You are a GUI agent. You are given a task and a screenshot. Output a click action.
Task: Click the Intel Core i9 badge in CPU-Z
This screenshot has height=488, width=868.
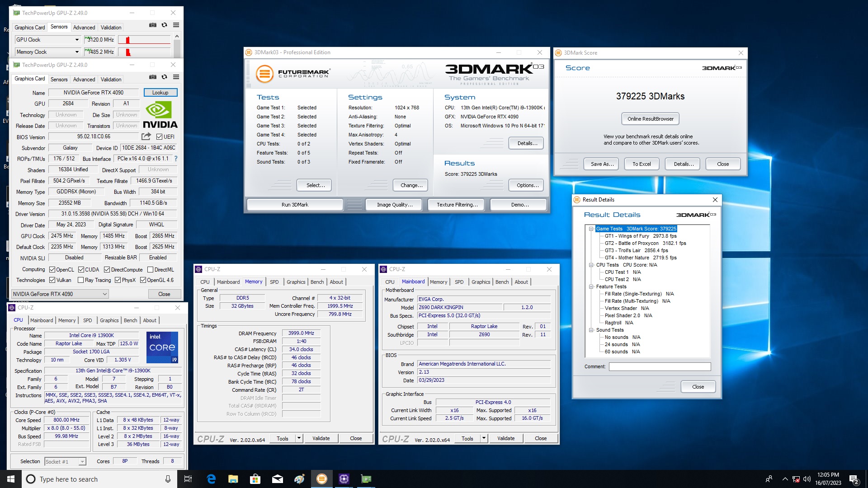[162, 347]
